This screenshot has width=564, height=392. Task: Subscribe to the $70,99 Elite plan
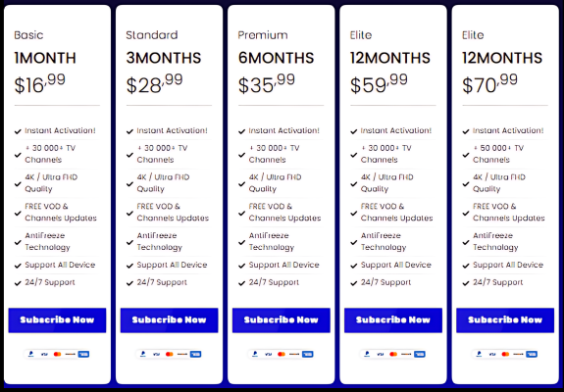pos(505,320)
